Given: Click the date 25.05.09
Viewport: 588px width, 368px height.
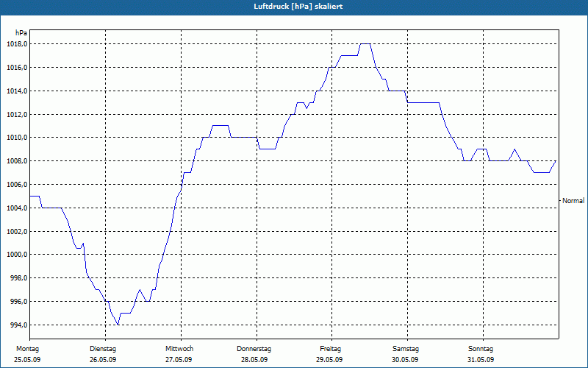Looking at the screenshot, I should (x=27, y=360).
